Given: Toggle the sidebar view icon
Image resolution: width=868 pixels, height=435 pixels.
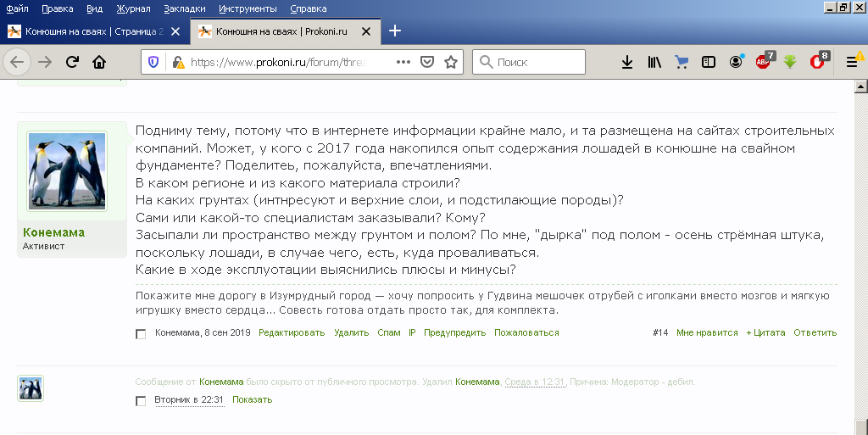Looking at the screenshot, I should (709, 62).
